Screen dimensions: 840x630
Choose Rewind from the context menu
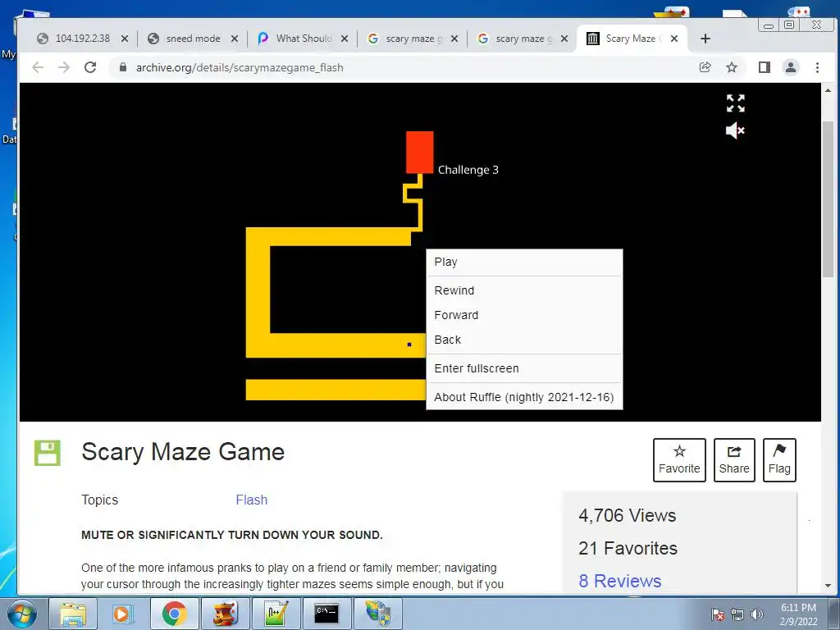524,290
